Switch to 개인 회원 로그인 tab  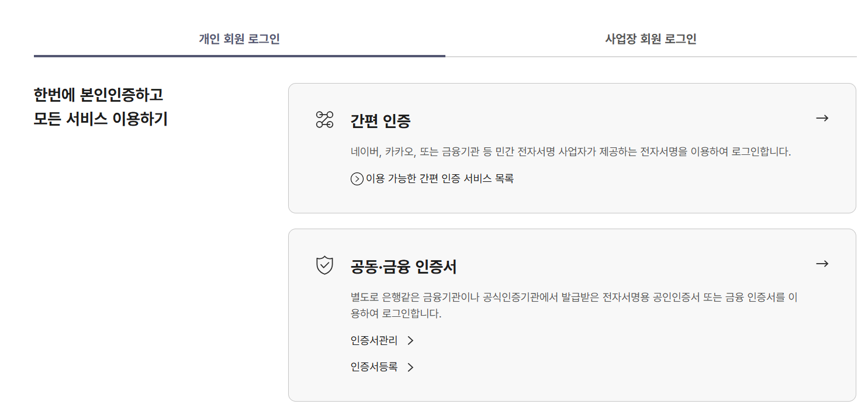239,39
